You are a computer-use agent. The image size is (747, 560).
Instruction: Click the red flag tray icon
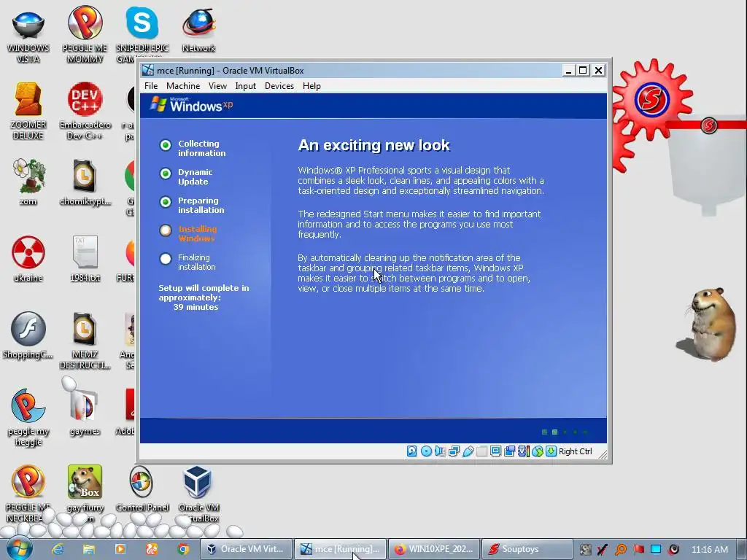[x=638, y=549]
